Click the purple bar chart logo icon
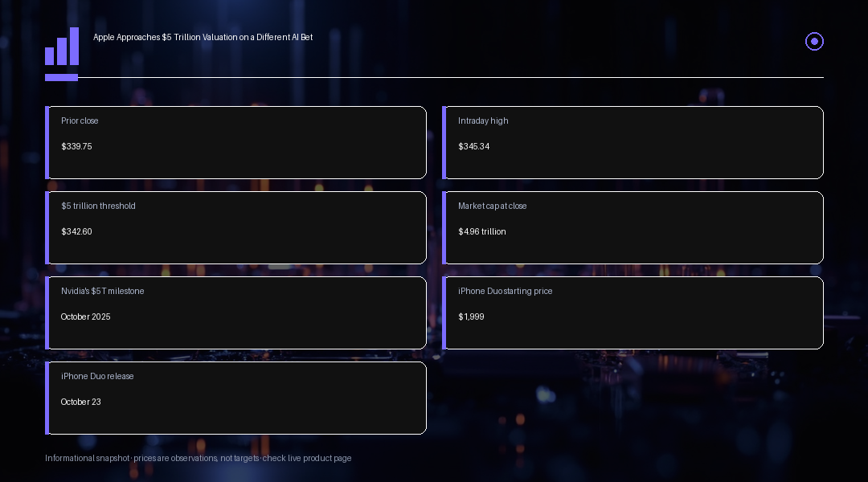868x482 pixels. tap(61, 47)
